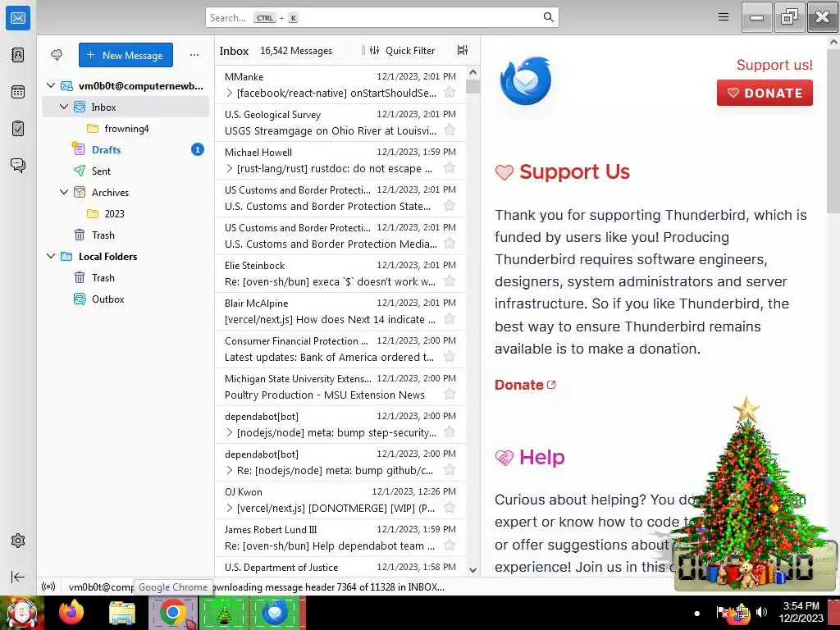Image resolution: width=840 pixels, height=630 pixels.
Task: Open the account Trash under Archives
Action: [126, 235]
